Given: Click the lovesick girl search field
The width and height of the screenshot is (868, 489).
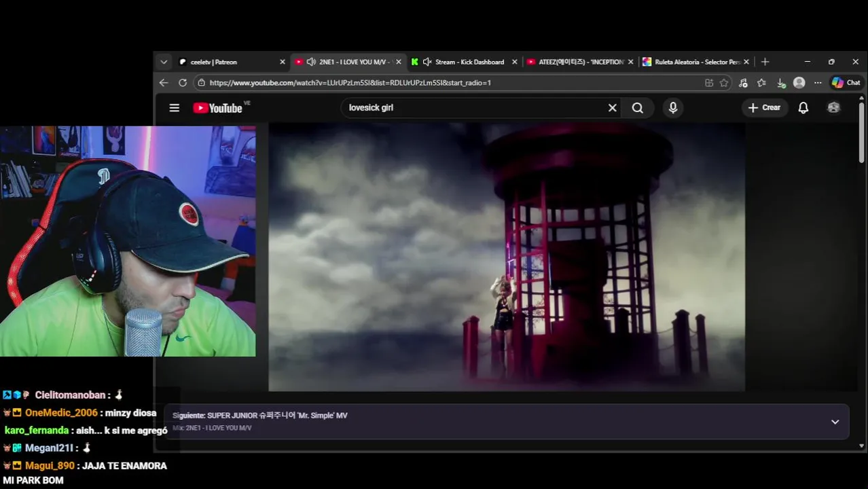Looking at the screenshot, I should [x=472, y=107].
